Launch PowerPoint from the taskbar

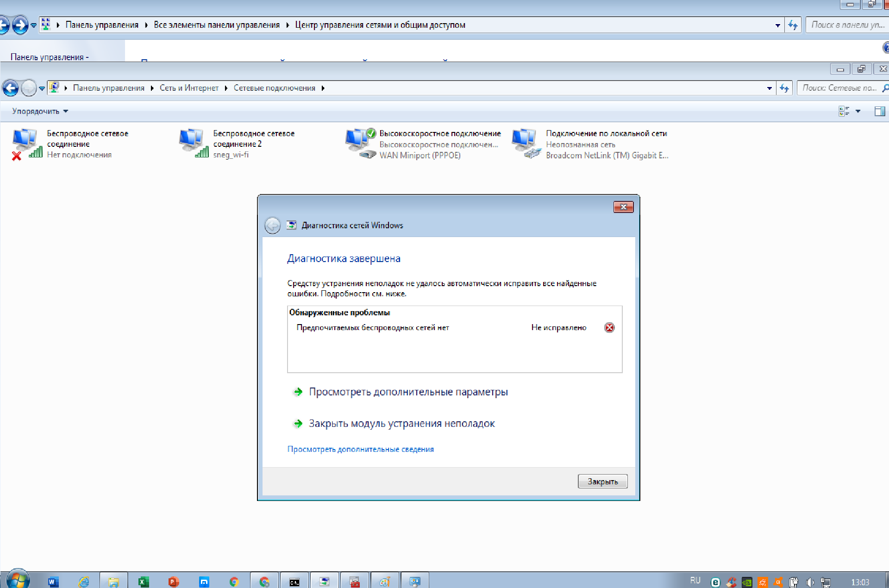(174, 582)
